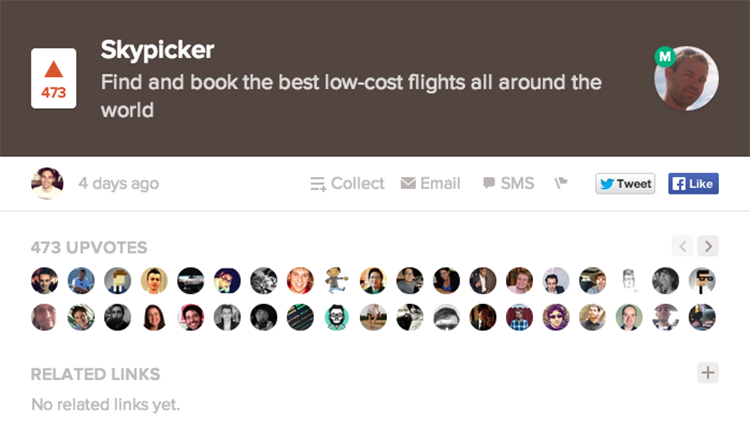Screen dimensions: 750x438
Task: Open the poster's avatar beside 4 days ago
Action: [47, 183]
